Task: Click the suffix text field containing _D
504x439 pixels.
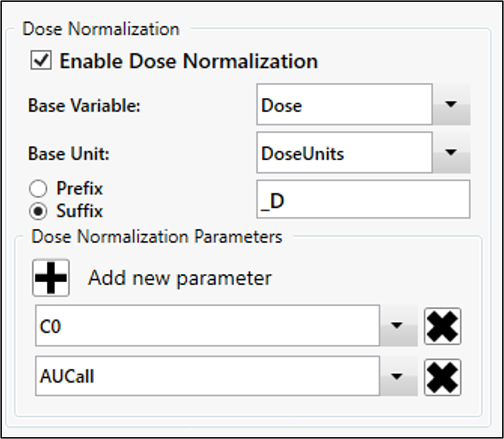Action: 363,199
